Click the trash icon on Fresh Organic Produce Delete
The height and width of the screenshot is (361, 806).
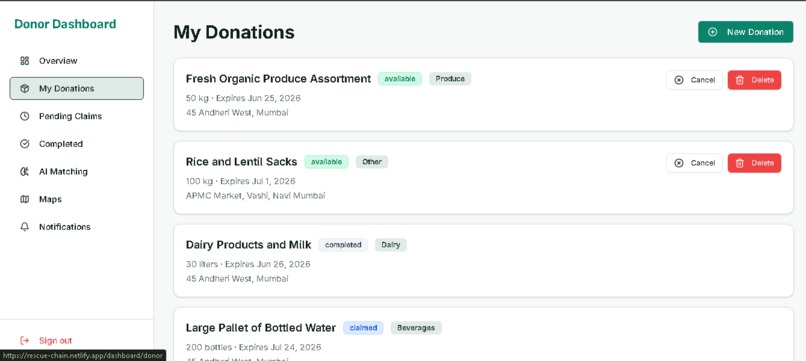740,80
